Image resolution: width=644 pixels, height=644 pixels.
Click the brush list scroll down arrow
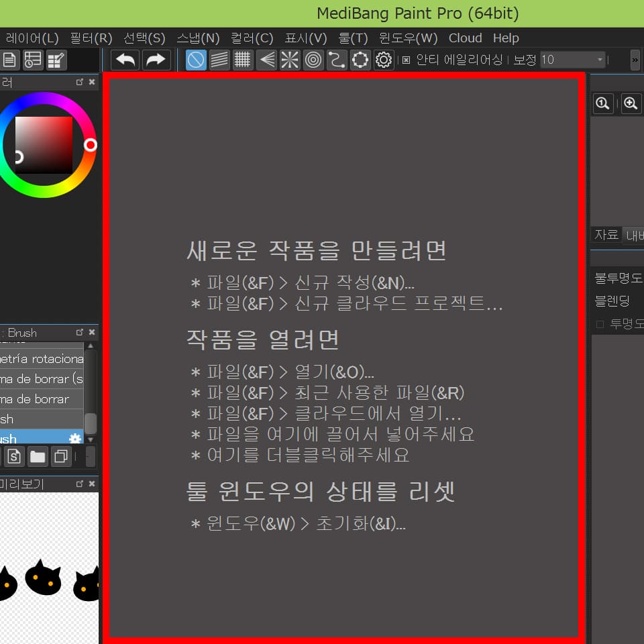(91, 439)
